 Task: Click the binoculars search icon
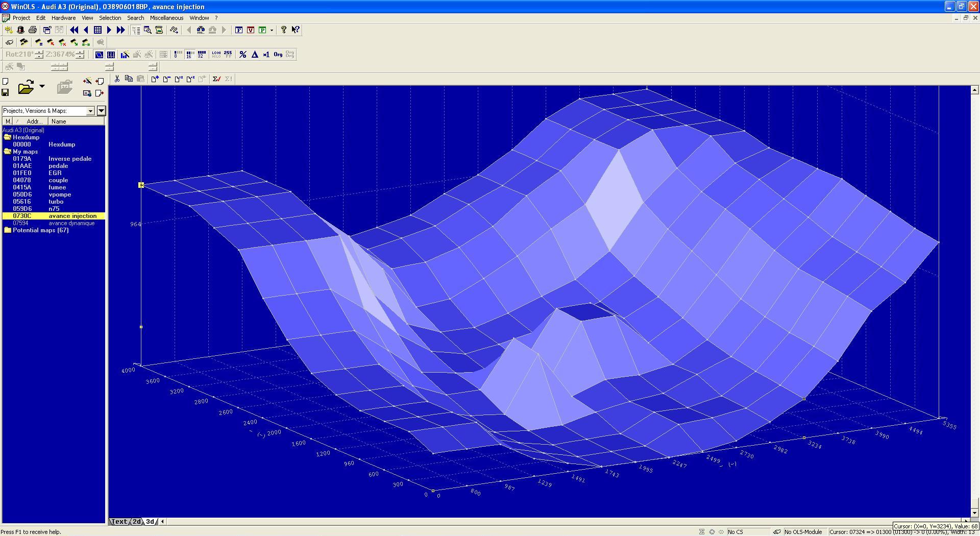coord(201,30)
